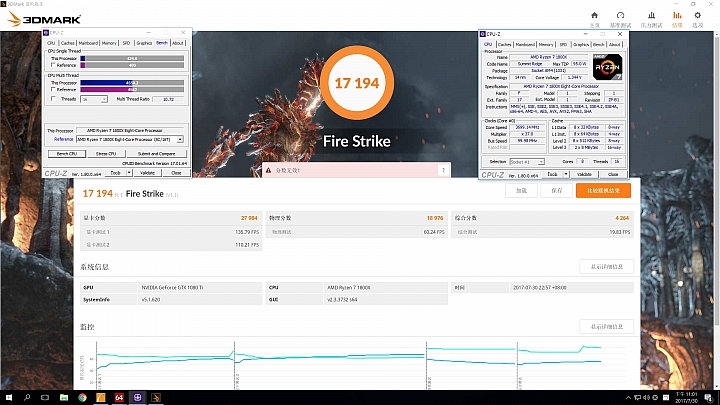
Task: Click the question mark on the score alert
Action: coord(443,170)
